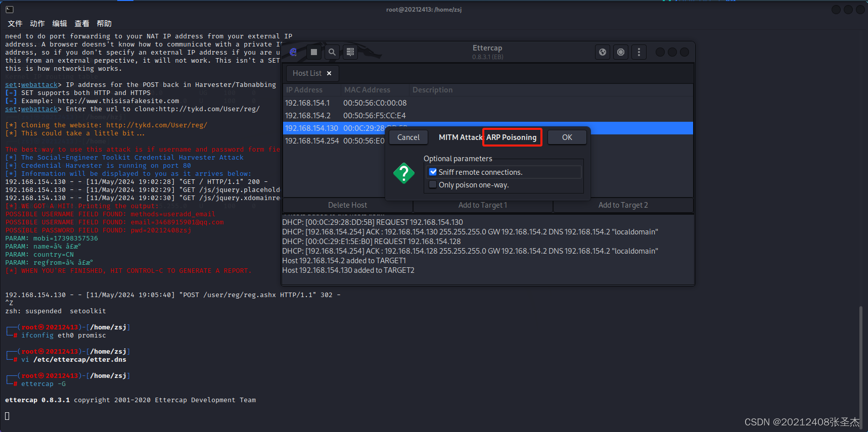This screenshot has width=868, height=432.
Task: Click the question mark dialog icon
Action: point(404,173)
